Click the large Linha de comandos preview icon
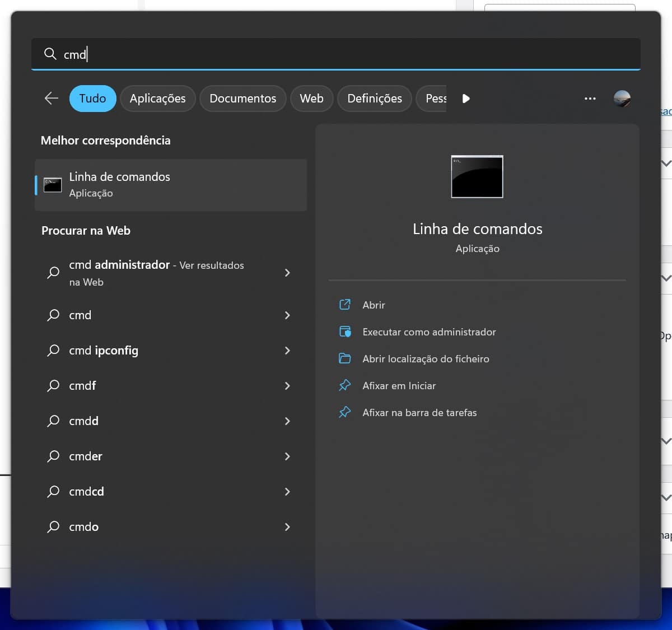 (477, 176)
